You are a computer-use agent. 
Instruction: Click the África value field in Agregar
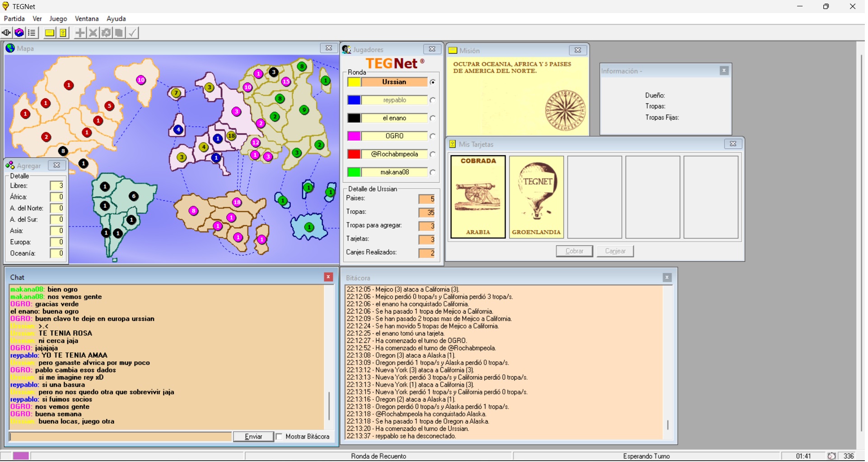[x=57, y=197]
